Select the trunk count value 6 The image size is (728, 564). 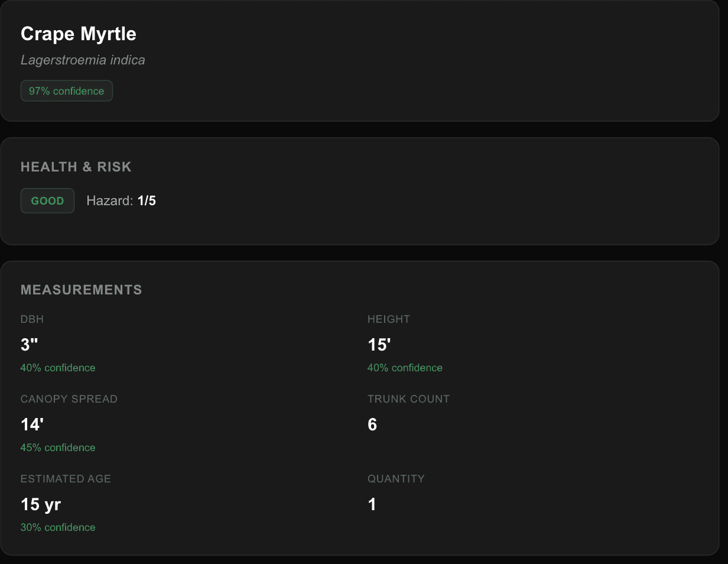tap(372, 424)
